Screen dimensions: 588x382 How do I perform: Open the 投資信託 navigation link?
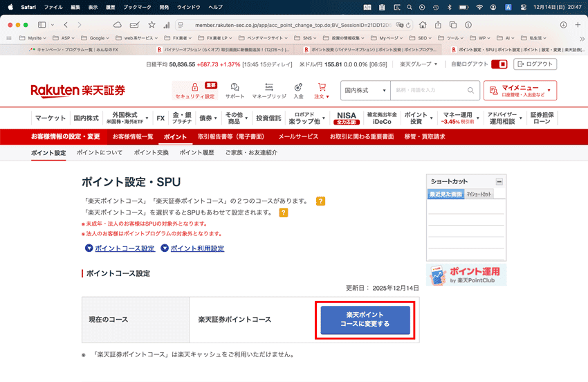point(268,118)
